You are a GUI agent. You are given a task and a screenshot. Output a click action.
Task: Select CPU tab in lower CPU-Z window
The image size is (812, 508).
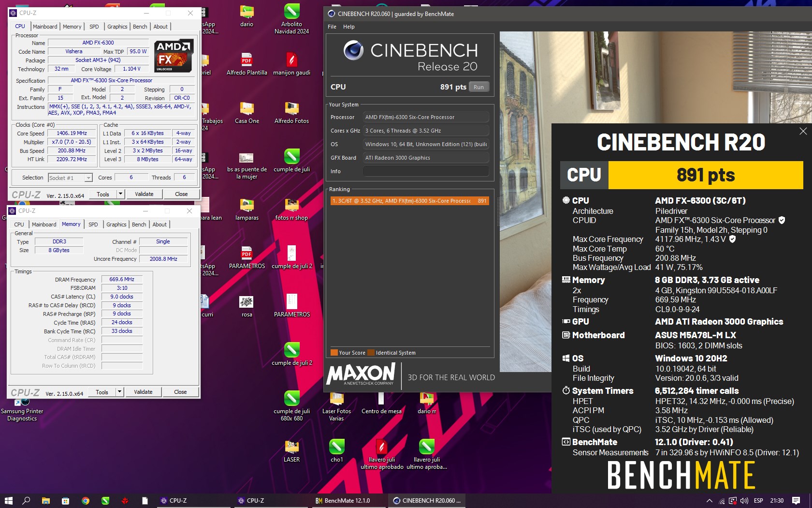tap(19, 224)
